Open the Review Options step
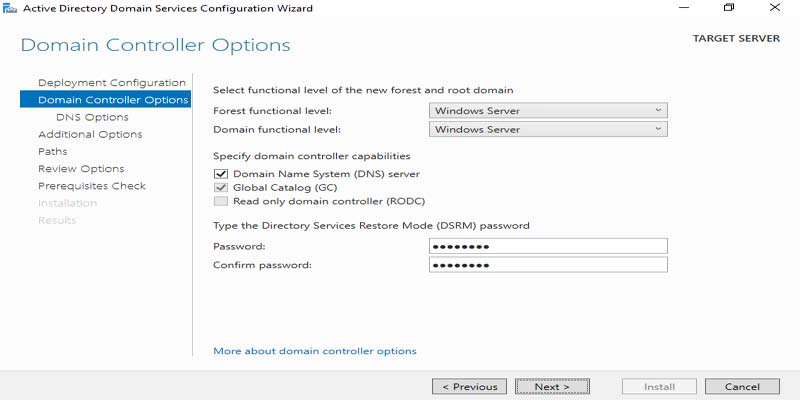This screenshot has height=400, width=800. [x=81, y=169]
